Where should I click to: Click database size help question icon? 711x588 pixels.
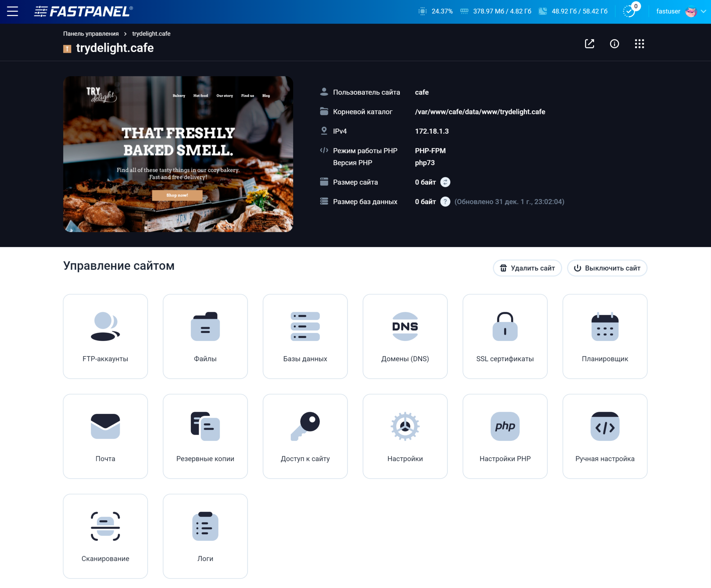point(445,202)
